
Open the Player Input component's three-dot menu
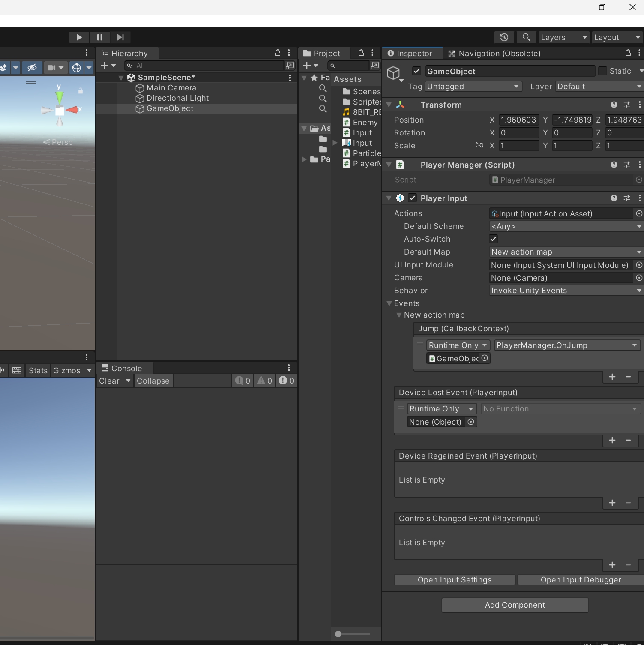[640, 198]
